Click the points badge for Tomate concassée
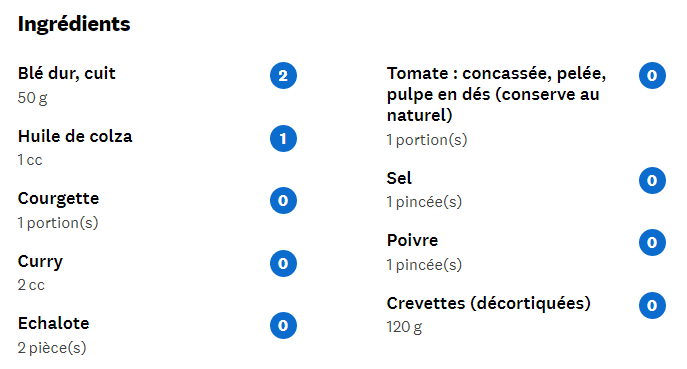The height and width of the screenshot is (369, 687). 652,75
